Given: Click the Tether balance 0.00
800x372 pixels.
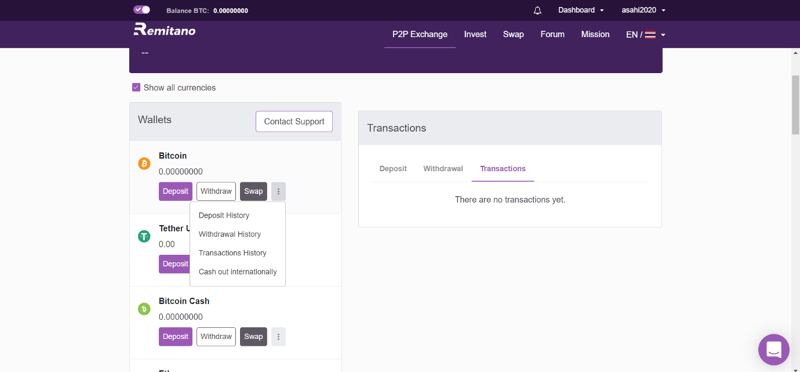Looking at the screenshot, I should 167,244.
